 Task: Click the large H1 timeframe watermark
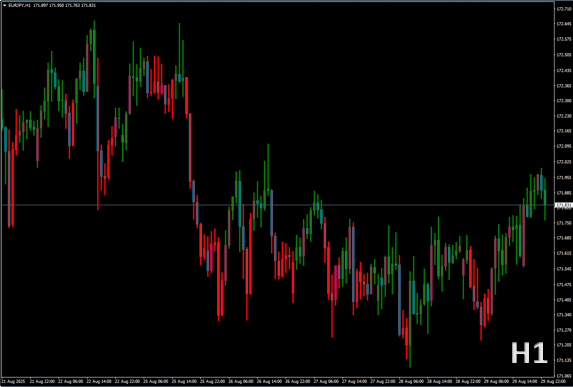pyautogui.click(x=529, y=353)
